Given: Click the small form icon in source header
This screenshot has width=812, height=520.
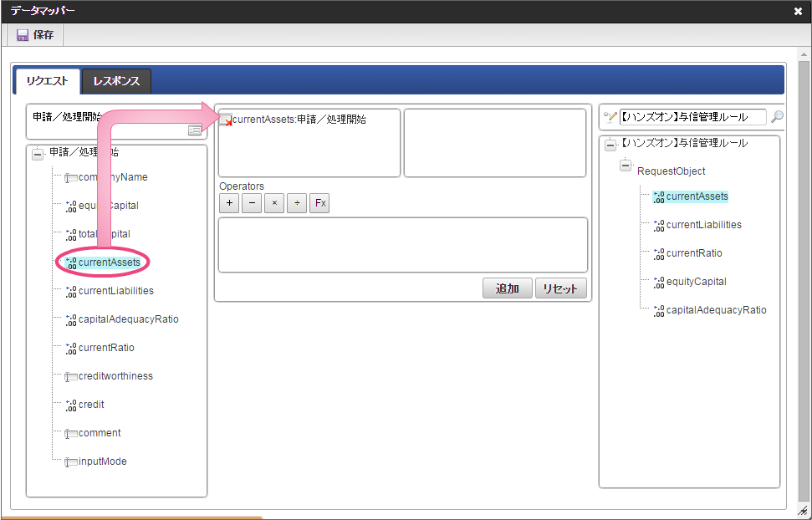Looking at the screenshot, I should tap(195, 130).
